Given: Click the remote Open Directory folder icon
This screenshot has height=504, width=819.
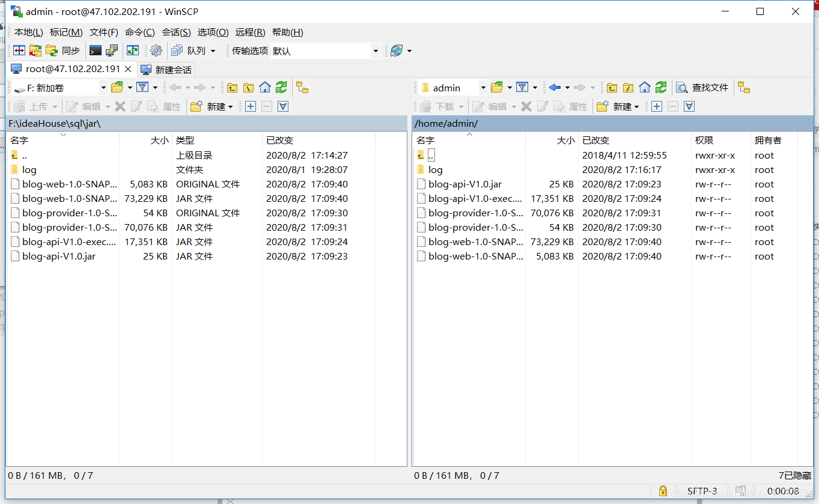Looking at the screenshot, I should point(497,88).
